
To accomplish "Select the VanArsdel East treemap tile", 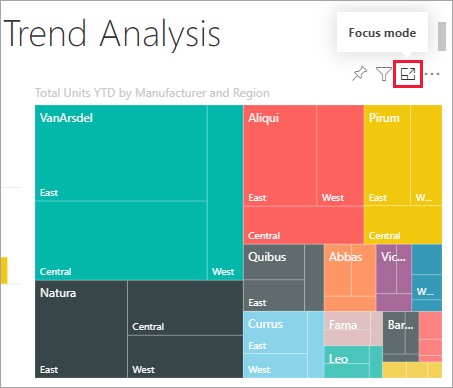I will 121,153.
